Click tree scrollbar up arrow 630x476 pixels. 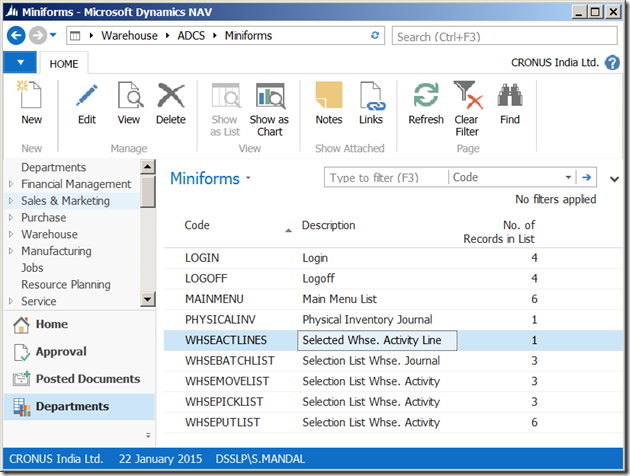(148, 167)
